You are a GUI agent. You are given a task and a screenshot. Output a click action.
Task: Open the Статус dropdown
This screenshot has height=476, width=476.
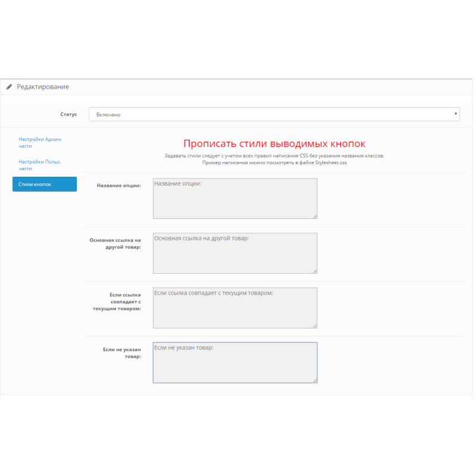(x=274, y=114)
